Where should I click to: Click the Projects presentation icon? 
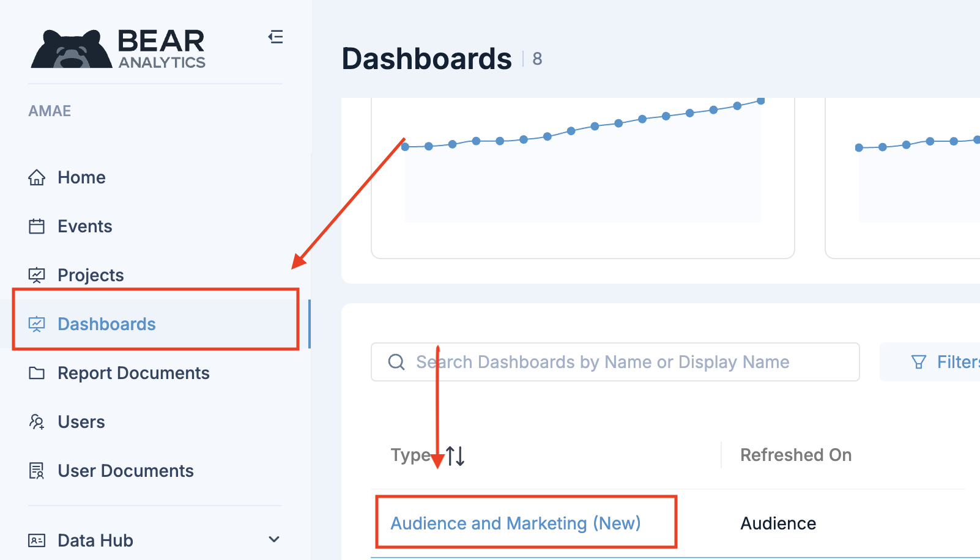37,275
